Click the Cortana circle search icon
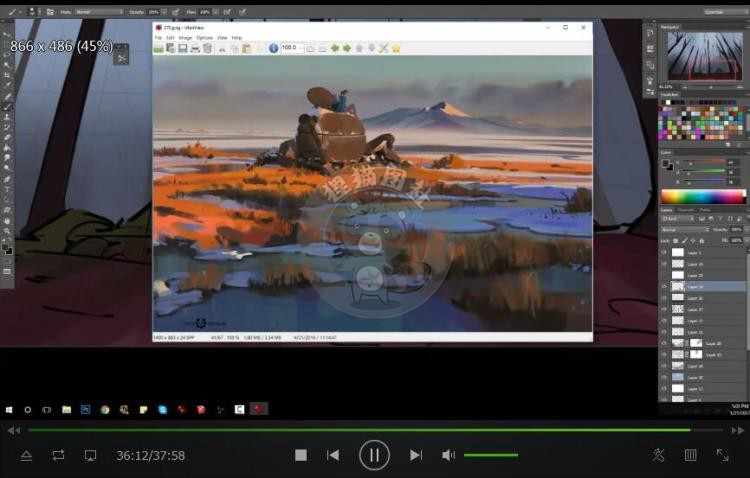750x478 pixels. click(x=28, y=410)
